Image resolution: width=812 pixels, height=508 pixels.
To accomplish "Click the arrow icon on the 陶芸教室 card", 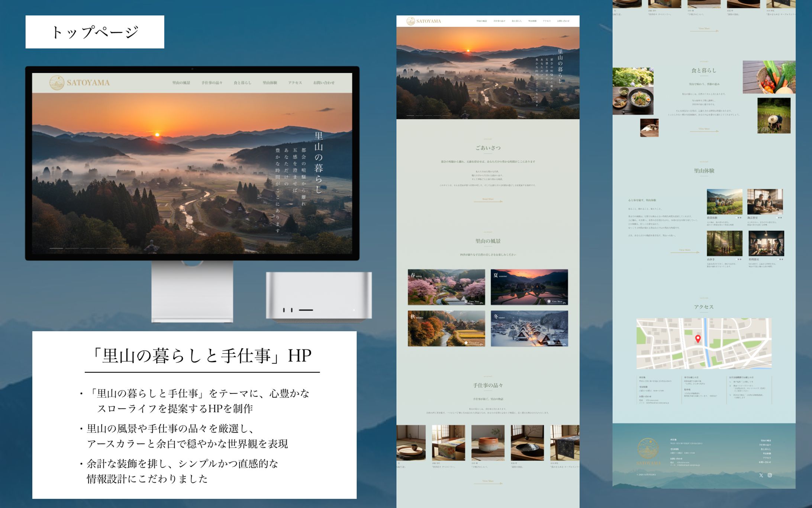I will point(780,218).
